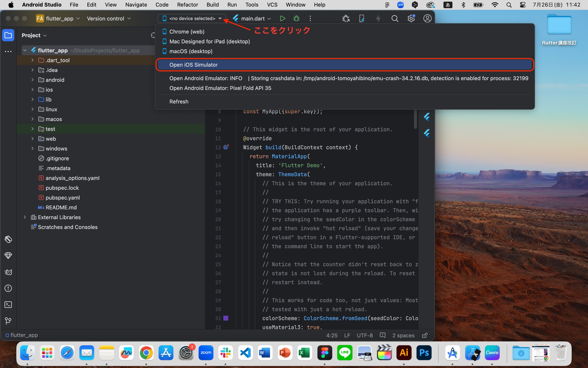588x368 pixels.
Task: Open pubspec.yaml in project tree
Action: (x=63, y=198)
